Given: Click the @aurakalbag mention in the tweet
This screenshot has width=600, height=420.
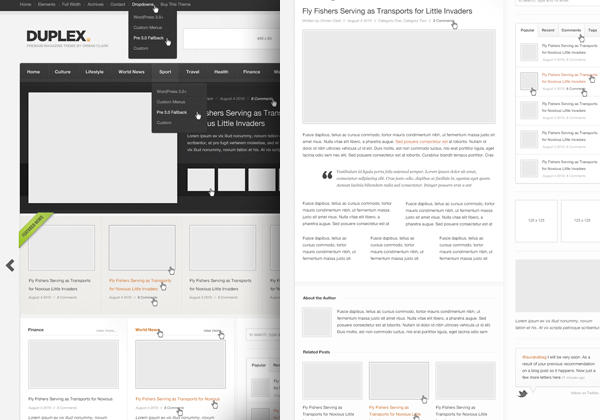Looking at the screenshot, I should 534,357.
